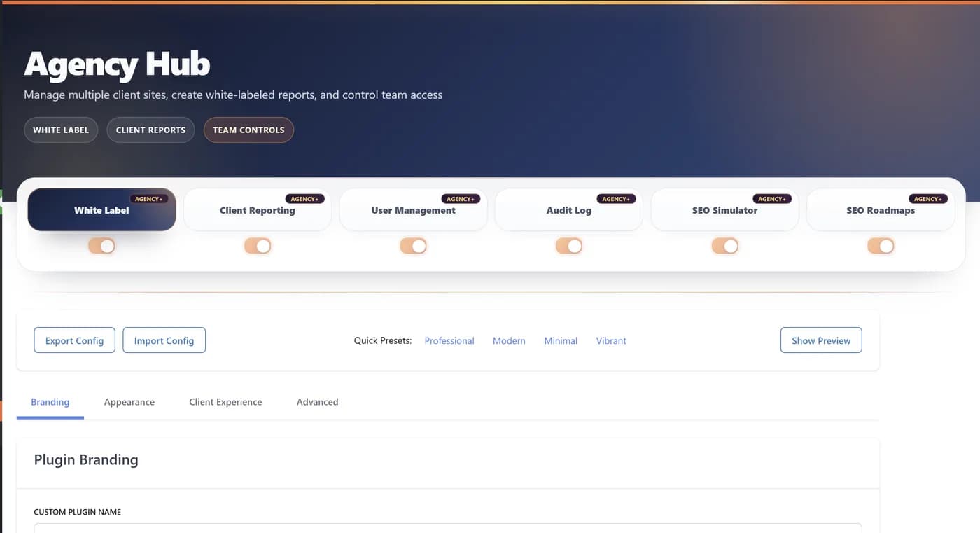Apply the Professional quick preset
980x533 pixels.
(449, 341)
